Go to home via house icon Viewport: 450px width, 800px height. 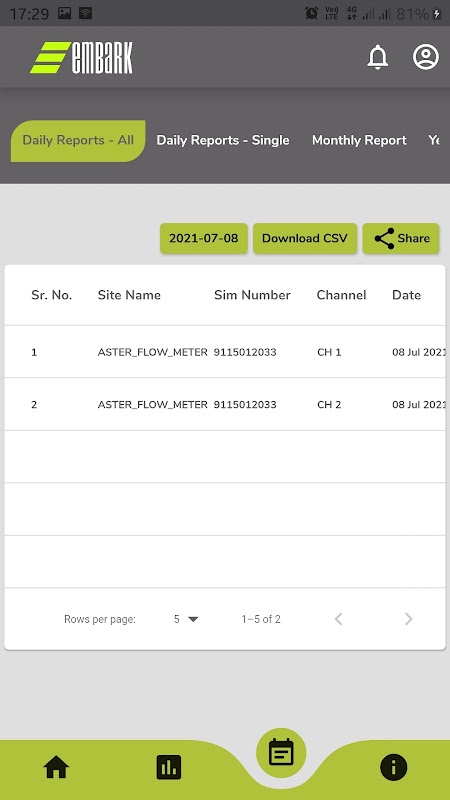pyautogui.click(x=56, y=767)
